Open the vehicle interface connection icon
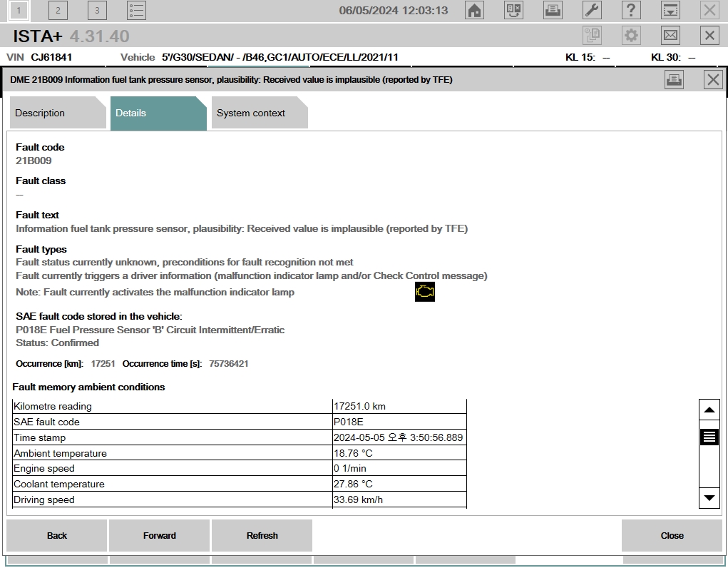Screen dimensions: 728x568 pyautogui.click(x=513, y=10)
